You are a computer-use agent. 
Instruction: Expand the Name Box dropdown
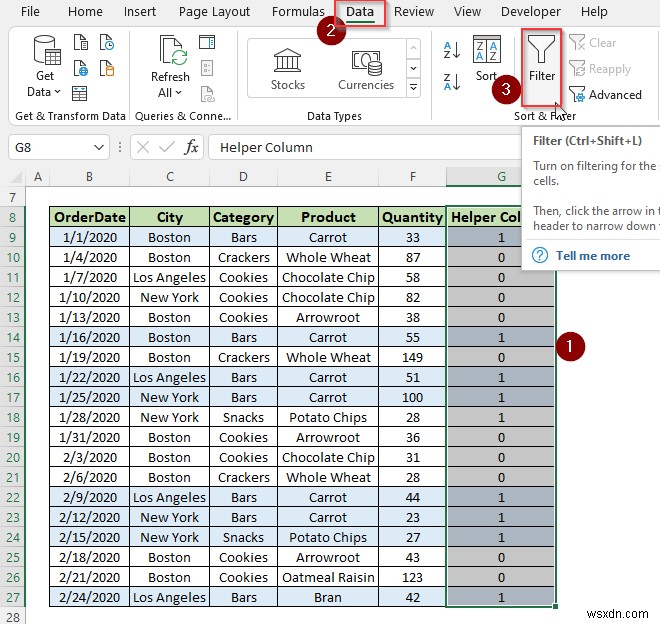99,147
